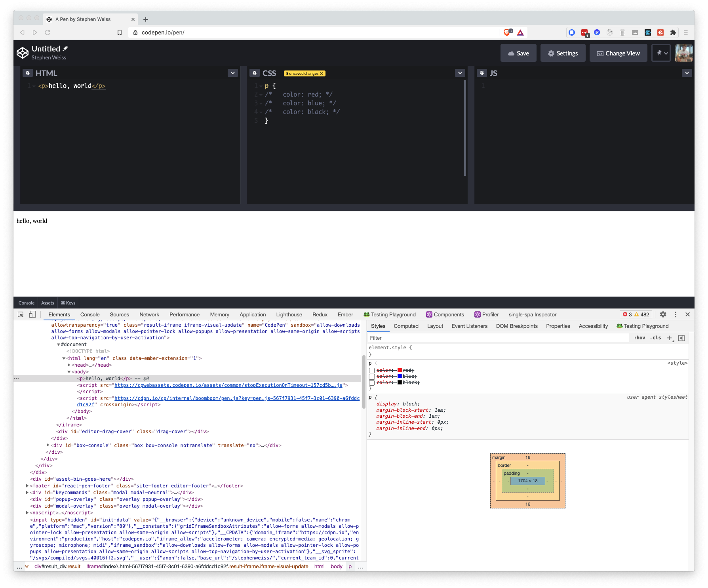This screenshot has height=588, width=708.
Task: Focus the styles Filter input
Action: (x=498, y=338)
